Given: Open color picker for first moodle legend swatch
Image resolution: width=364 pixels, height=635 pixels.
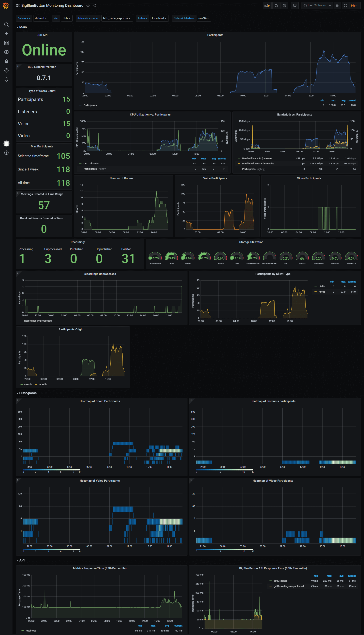Looking at the screenshot, I should click(x=22, y=385).
